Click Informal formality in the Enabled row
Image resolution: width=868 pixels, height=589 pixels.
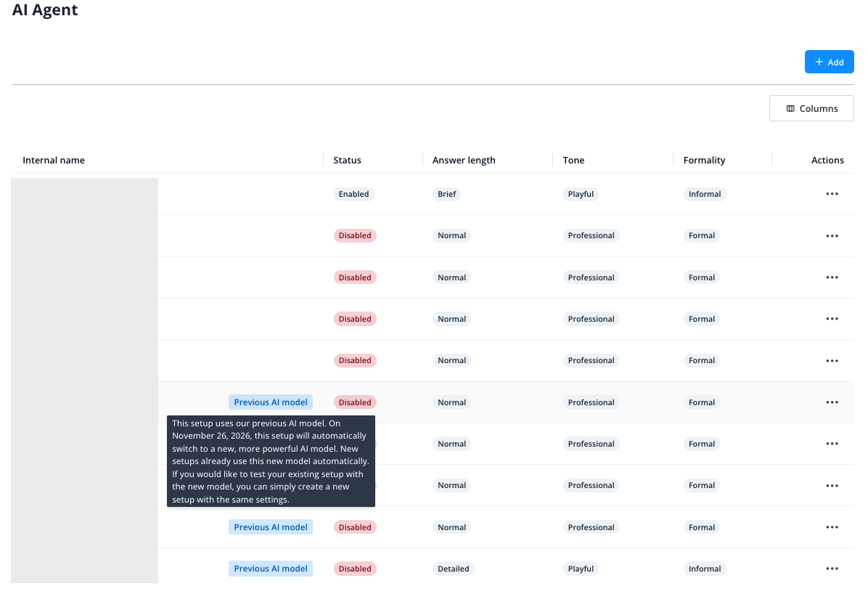tap(705, 194)
